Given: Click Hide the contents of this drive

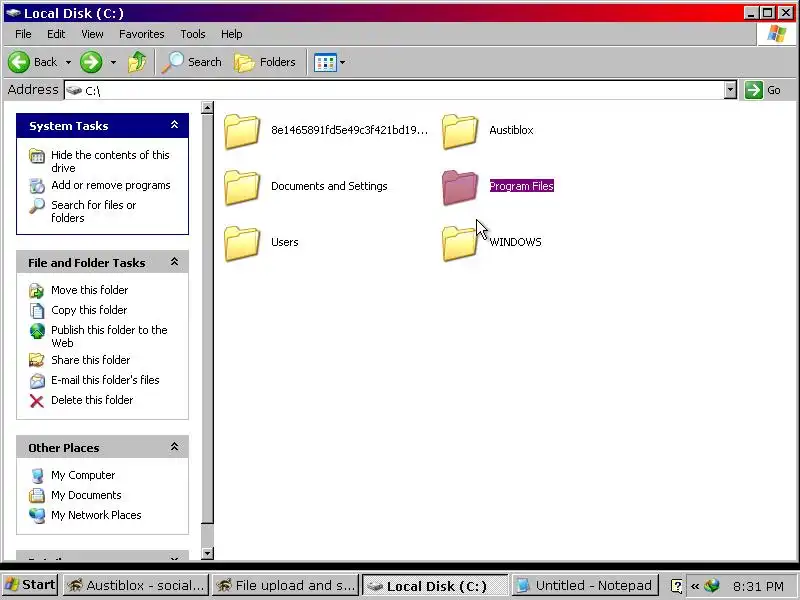Looking at the screenshot, I should (110, 161).
